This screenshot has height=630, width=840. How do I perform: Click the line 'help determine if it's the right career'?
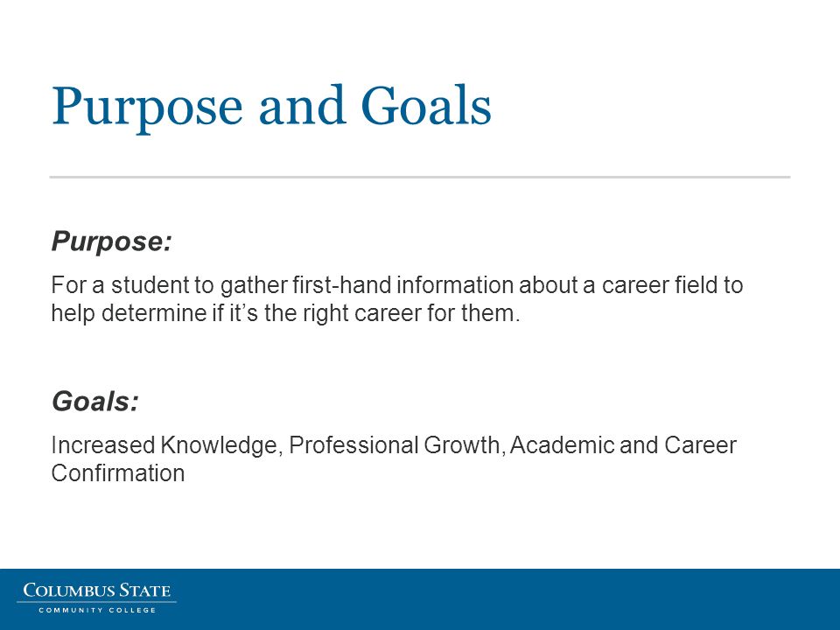(285, 313)
